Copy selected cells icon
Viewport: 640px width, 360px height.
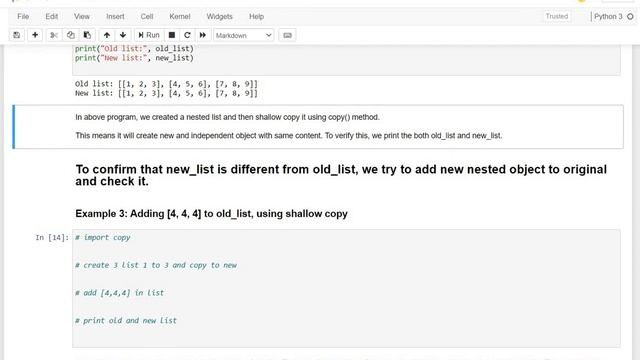pyautogui.click(x=71, y=35)
